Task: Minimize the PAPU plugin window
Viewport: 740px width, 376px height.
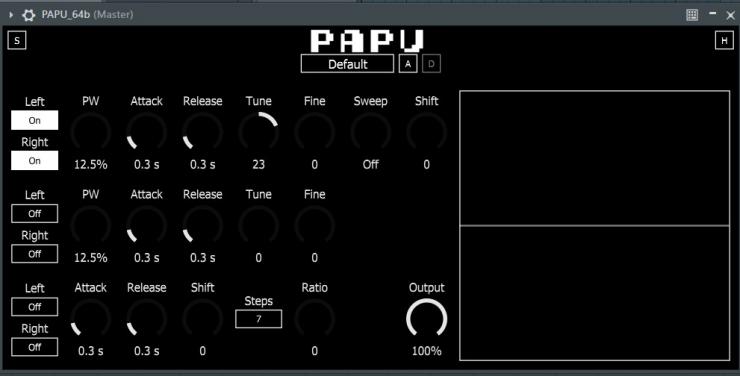Action: [x=713, y=14]
